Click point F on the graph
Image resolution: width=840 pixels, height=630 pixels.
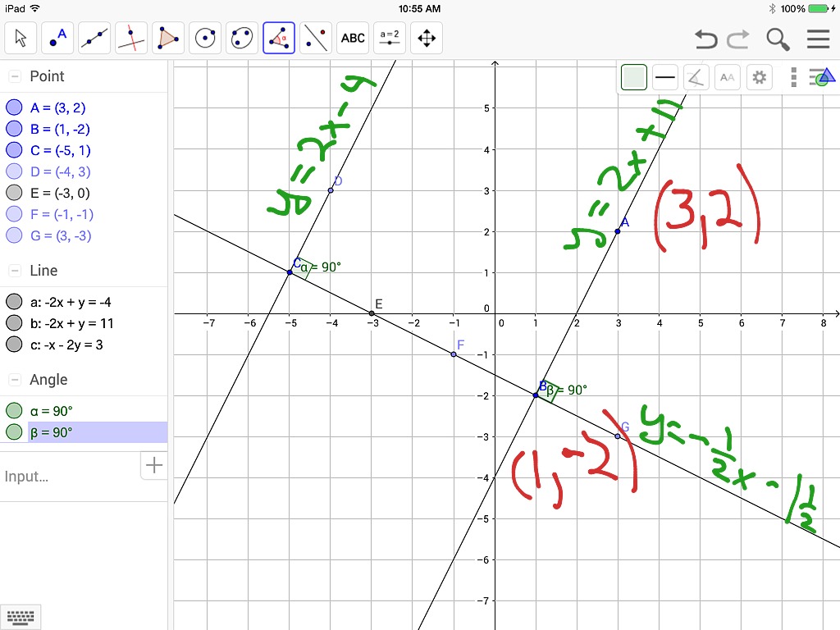[x=454, y=354]
